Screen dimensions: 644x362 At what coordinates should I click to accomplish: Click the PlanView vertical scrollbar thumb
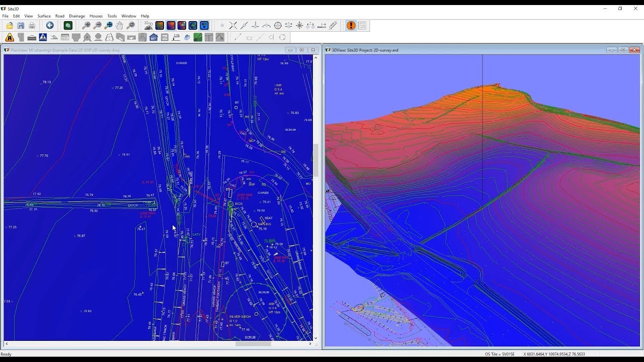pyautogui.click(x=316, y=160)
